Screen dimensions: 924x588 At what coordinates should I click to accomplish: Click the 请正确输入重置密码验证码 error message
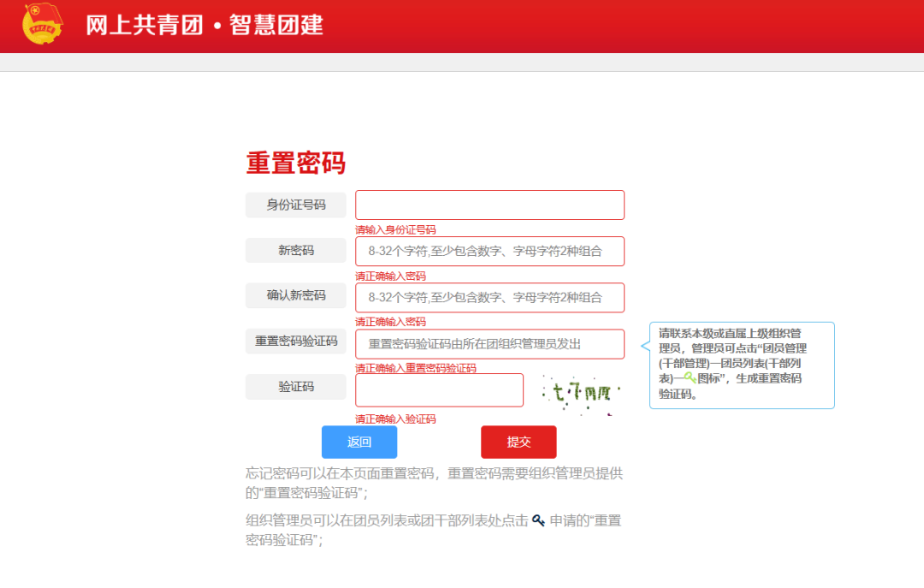tap(416, 368)
